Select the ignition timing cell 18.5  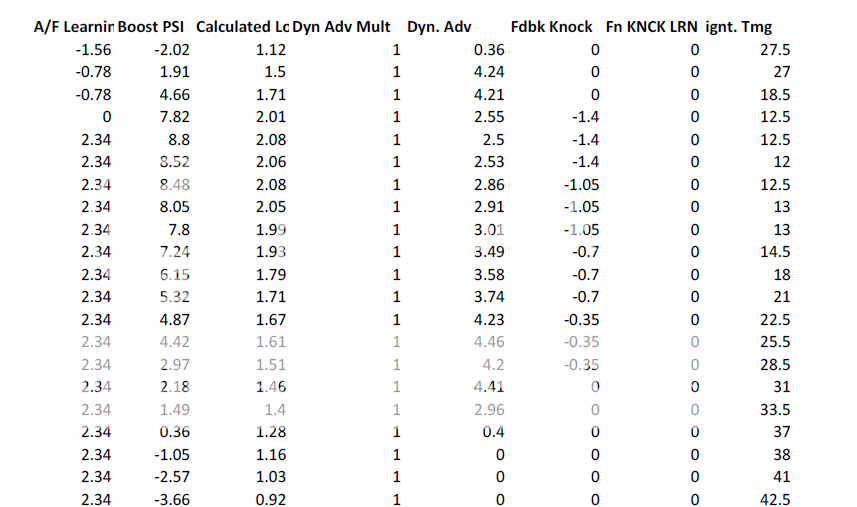(775, 95)
